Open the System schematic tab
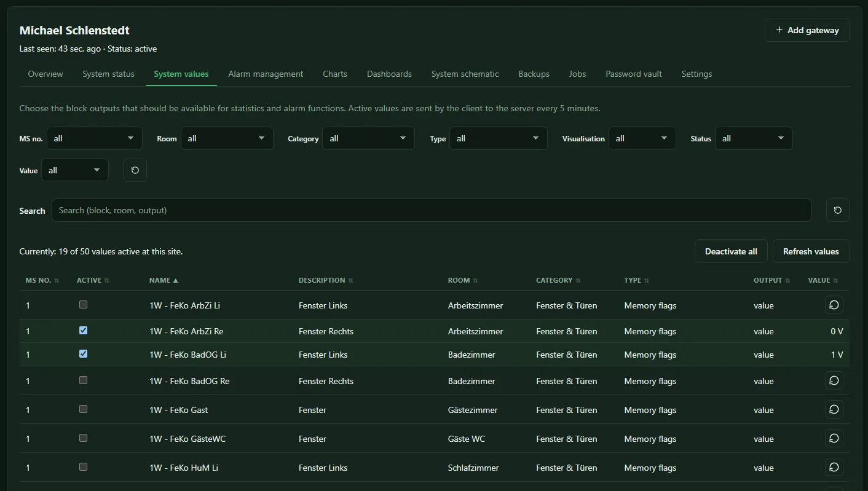868x491 pixels. [x=465, y=74]
